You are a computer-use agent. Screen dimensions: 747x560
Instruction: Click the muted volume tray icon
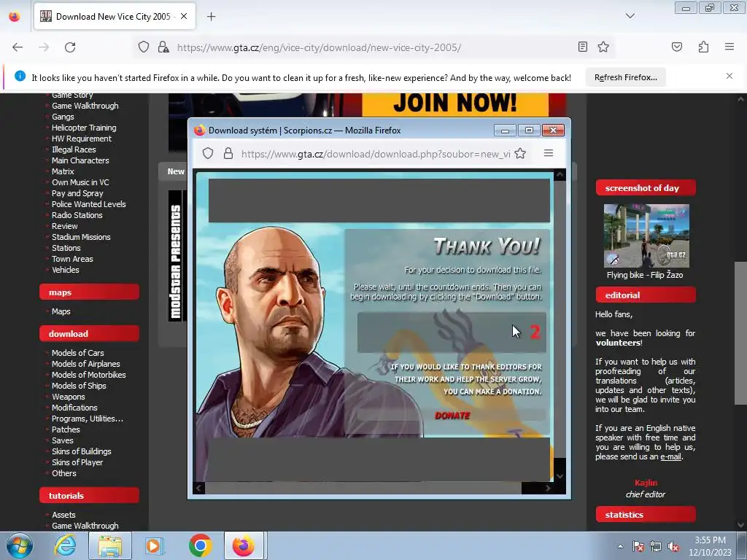pos(673,547)
